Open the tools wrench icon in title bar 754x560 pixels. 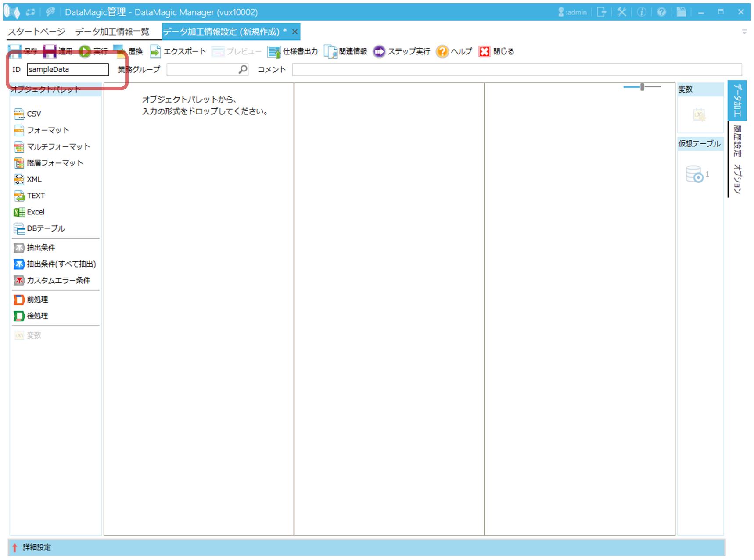point(621,12)
